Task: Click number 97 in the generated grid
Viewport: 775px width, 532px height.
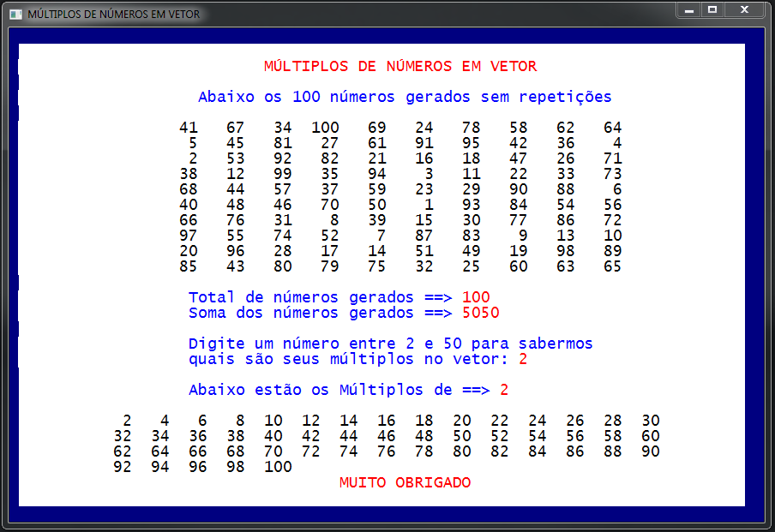Action: coord(189,236)
